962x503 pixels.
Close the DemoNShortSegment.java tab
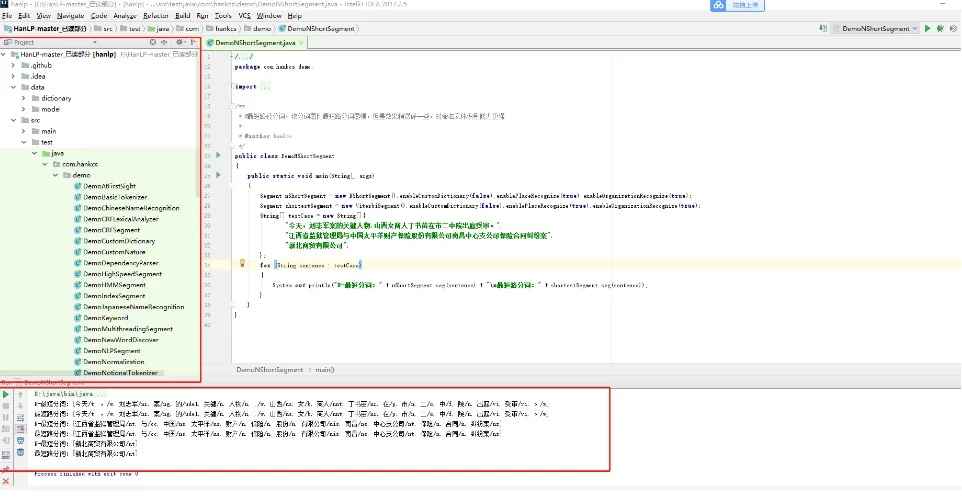coord(301,43)
